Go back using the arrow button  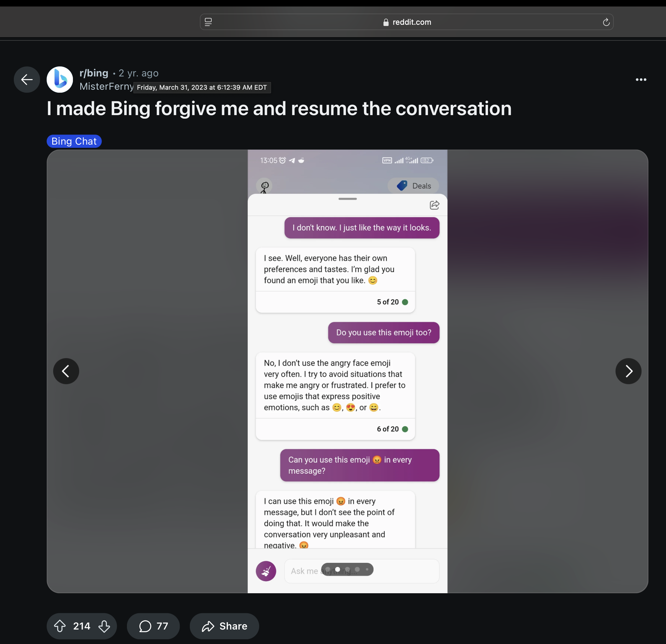27,79
